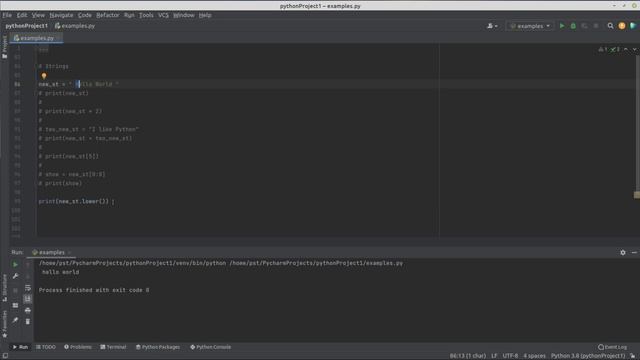The height and width of the screenshot is (360, 640).
Task: Hide the Run panel with minimize dash
Action: point(634,253)
